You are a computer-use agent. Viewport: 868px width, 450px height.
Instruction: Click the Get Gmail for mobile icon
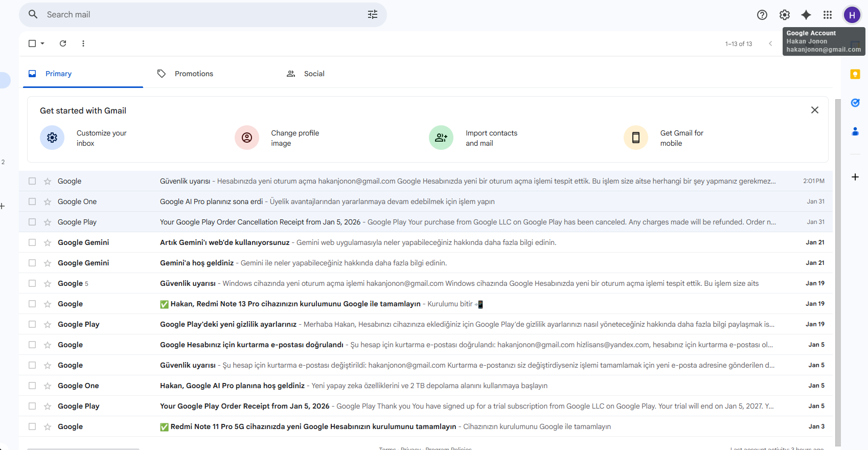pyautogui.click(x=636, y=138)
